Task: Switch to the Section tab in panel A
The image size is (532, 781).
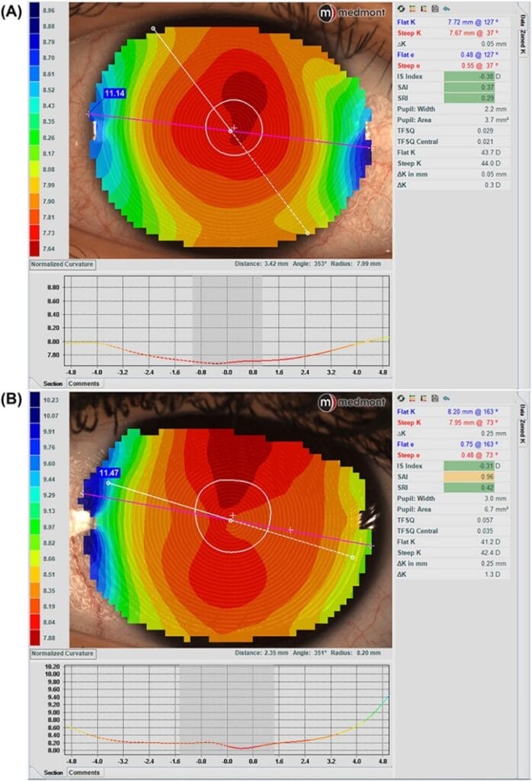Action: coord(53,384)
